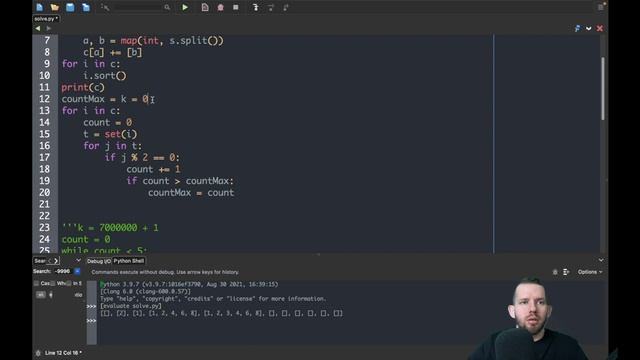
Task: Open the Options dropdown in Python Shell
Action: tap(590, 272)
